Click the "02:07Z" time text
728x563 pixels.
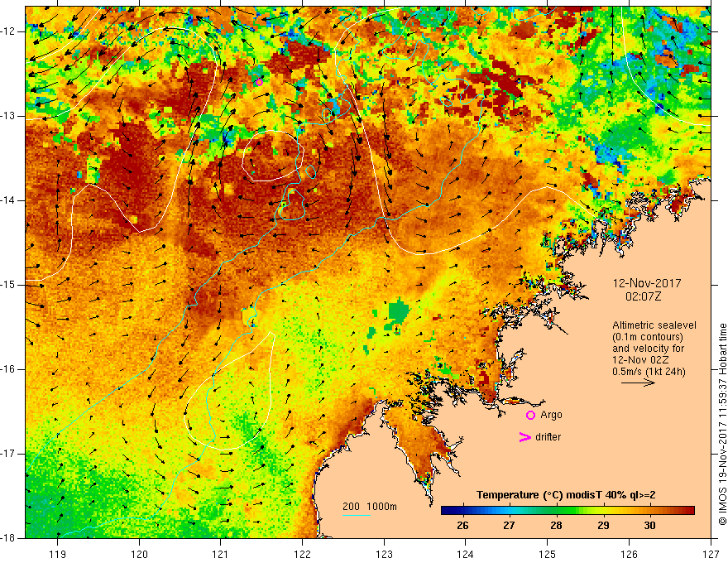(643, 296)
